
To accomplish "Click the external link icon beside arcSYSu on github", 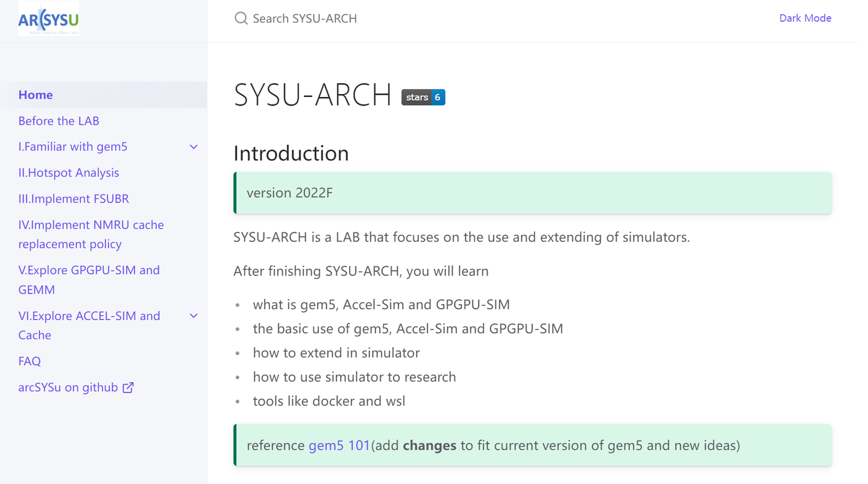I will [x=128, y=388].
